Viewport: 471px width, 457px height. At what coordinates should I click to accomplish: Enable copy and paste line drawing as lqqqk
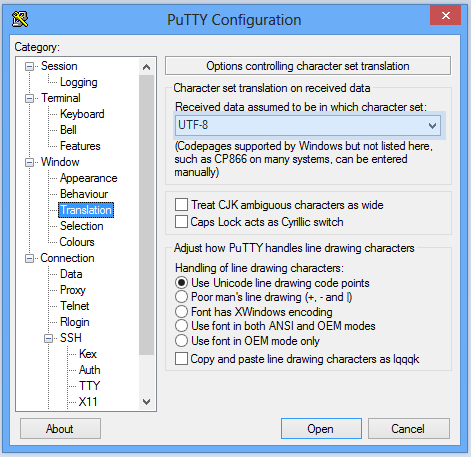pyautogui.click(x=181, y=359)
